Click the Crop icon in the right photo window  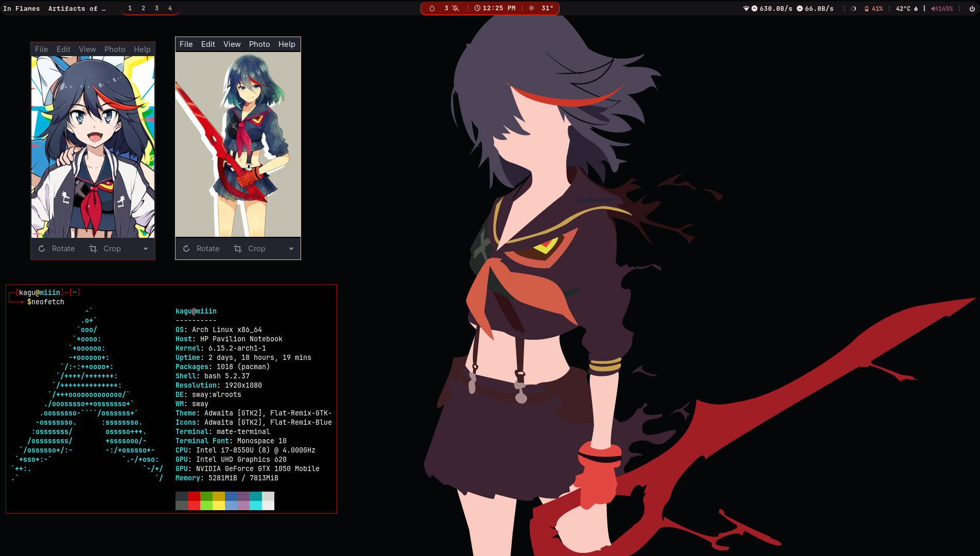pyautogui.click(x=238, y=249)
